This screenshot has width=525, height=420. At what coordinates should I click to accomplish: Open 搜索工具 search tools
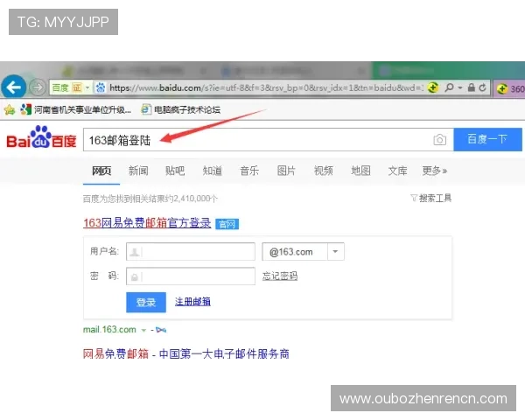[x=431, y=199]
